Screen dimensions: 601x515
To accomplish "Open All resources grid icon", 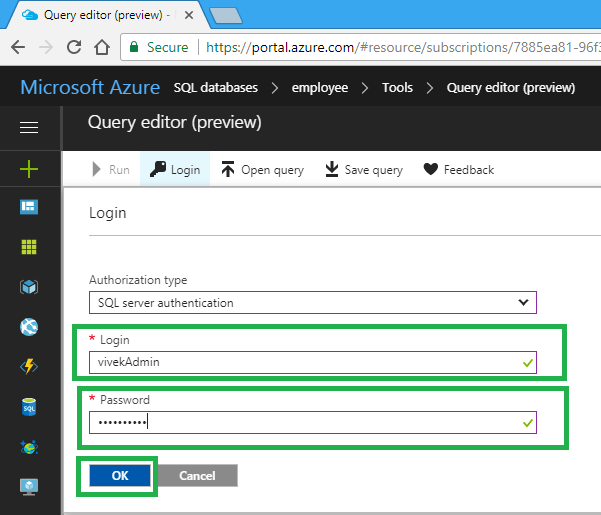I will 29,247.
